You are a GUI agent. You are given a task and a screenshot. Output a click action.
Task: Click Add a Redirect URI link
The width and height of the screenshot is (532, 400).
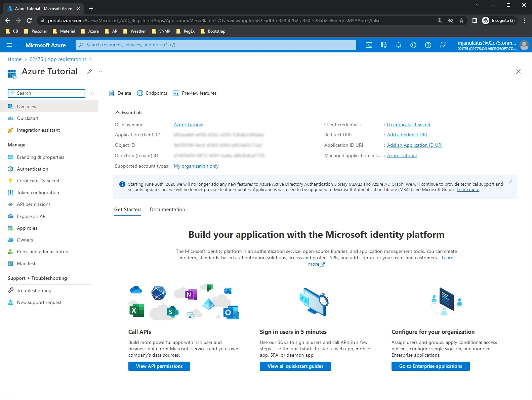[x=407, y=135]
